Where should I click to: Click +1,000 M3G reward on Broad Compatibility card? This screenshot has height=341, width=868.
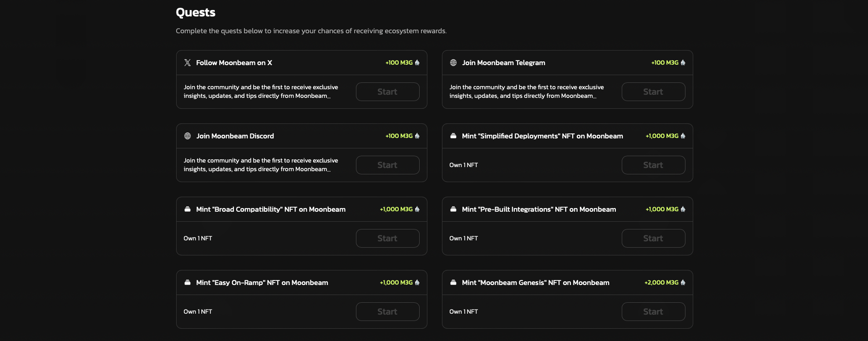coord(396,209)
